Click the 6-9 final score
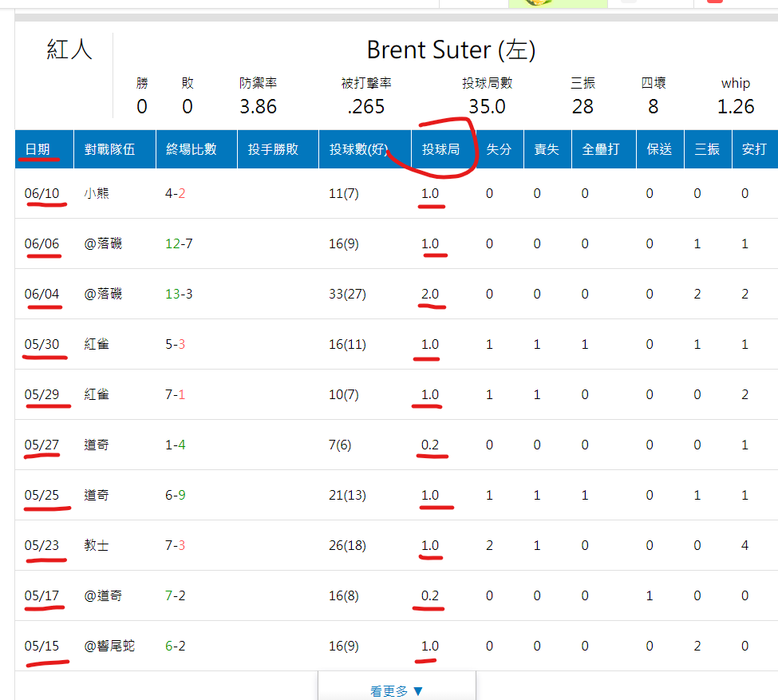 [x=175, y=495]
